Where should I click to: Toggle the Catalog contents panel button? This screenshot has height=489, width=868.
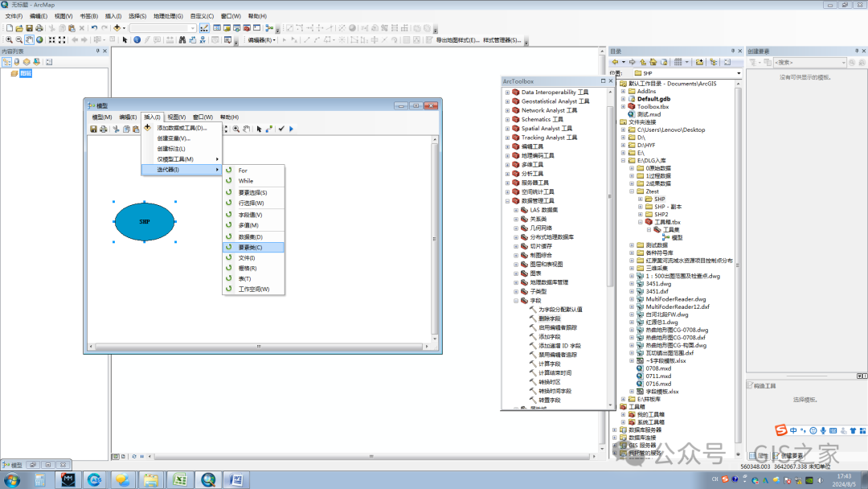(x=727, y=62)
